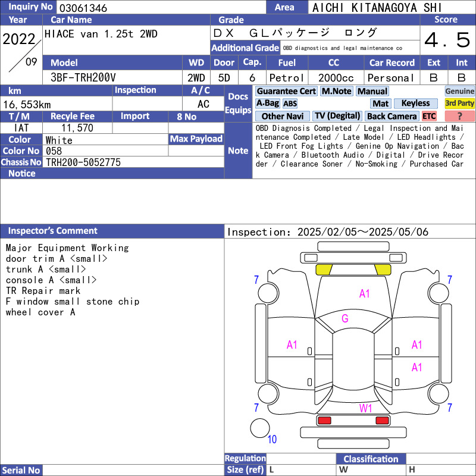Click the left red tail light on the diagram
The width and height of the screenshot is (476, 476).
(324, 421)
